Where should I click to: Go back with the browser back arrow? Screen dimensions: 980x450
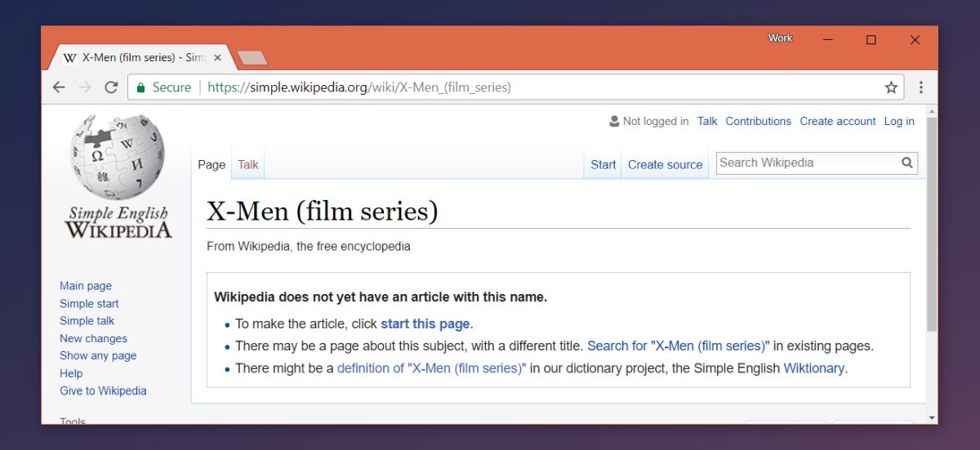coord(59,87)
